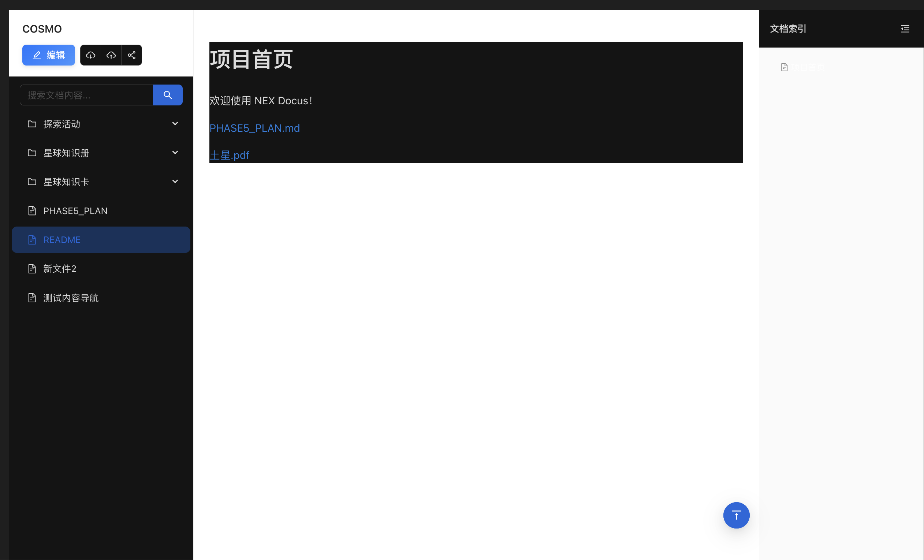The height and width of the screenshot is (560, 924).
Task: Click the cloud upload icon
Action: [x=111, y=55]
